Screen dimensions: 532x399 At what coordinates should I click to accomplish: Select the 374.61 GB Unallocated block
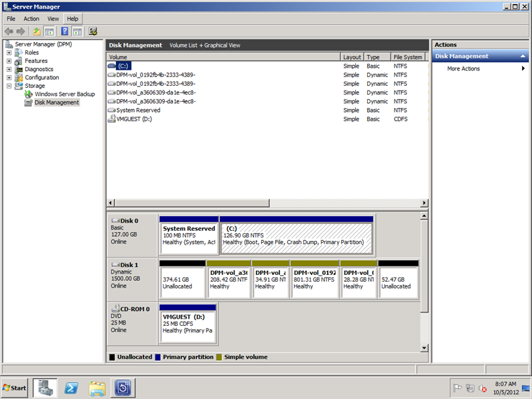coord(182,280)
